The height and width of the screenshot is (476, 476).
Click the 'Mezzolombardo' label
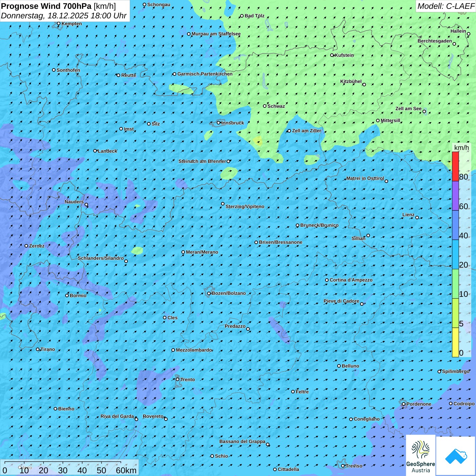194,350
